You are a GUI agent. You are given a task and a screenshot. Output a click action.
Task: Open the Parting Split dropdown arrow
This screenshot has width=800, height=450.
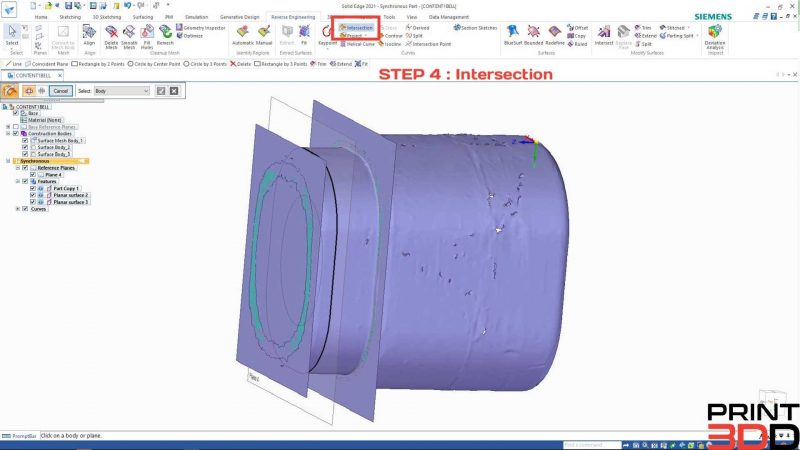coord(696,36)
